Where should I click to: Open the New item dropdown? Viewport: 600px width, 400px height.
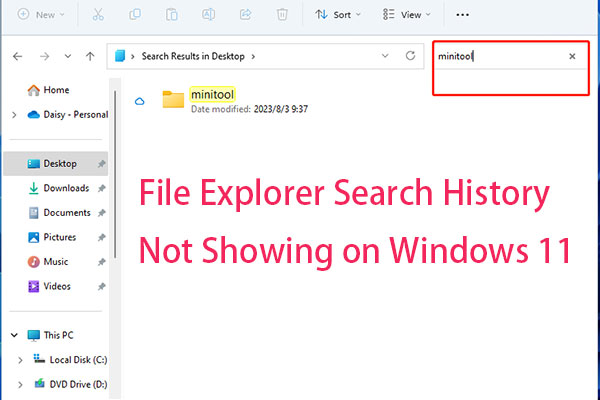[41, 15]
